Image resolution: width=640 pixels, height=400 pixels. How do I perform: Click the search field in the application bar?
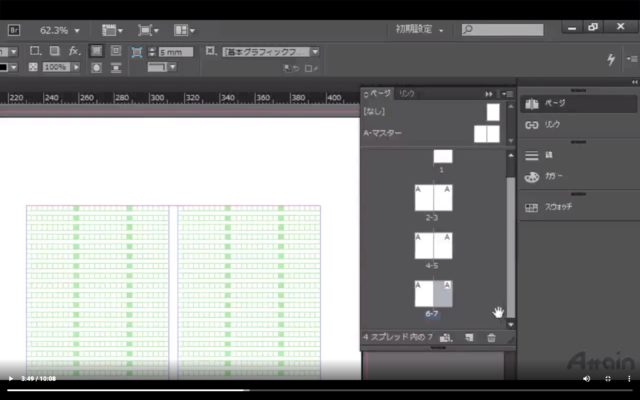(502, 29)
